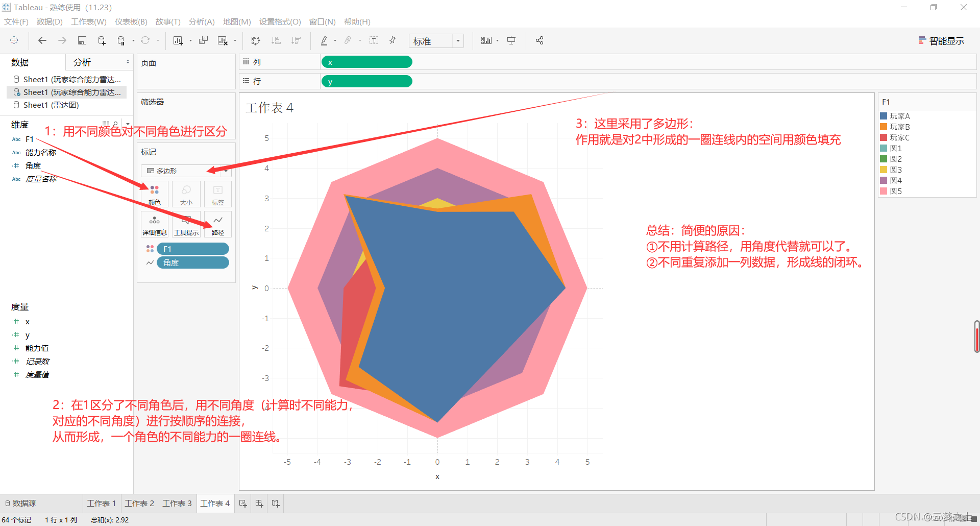Click the add new data source icon
The height and width of the screenshot is (526, 980).
pyautogui.click(x=102, y=40)
